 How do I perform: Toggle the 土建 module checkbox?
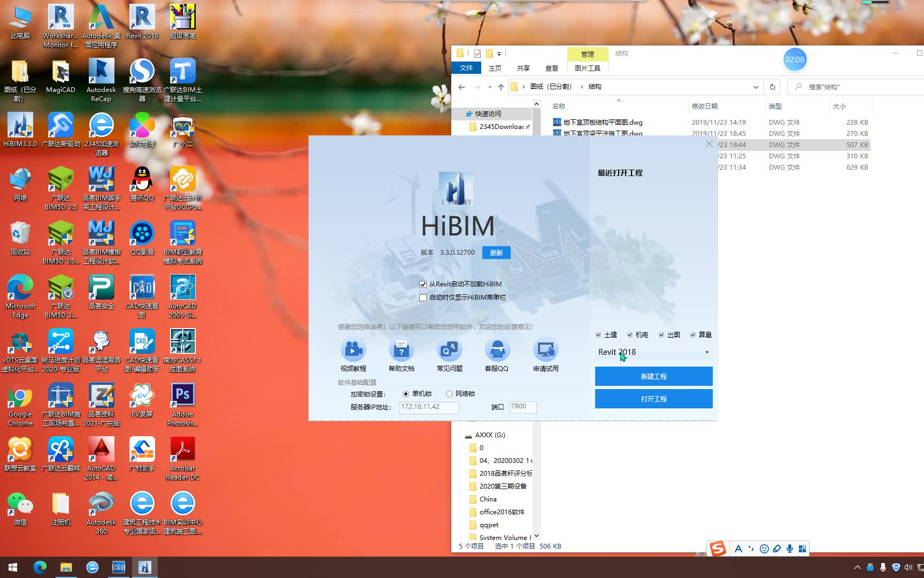pyautogui.click(x=598, y=335)
